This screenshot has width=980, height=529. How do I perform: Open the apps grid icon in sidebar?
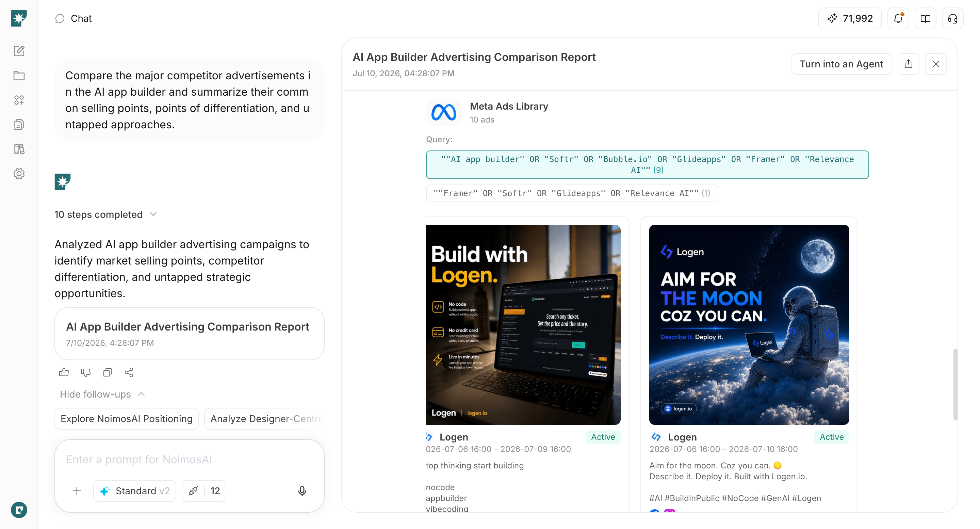pyautogui.click(x=19, y=100)
